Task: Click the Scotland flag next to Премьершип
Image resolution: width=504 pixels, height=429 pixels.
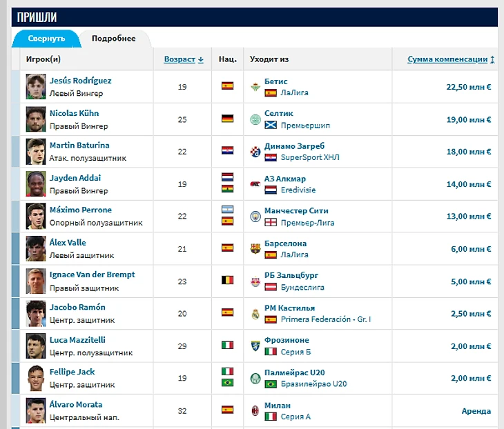Action: click(271, 126)
